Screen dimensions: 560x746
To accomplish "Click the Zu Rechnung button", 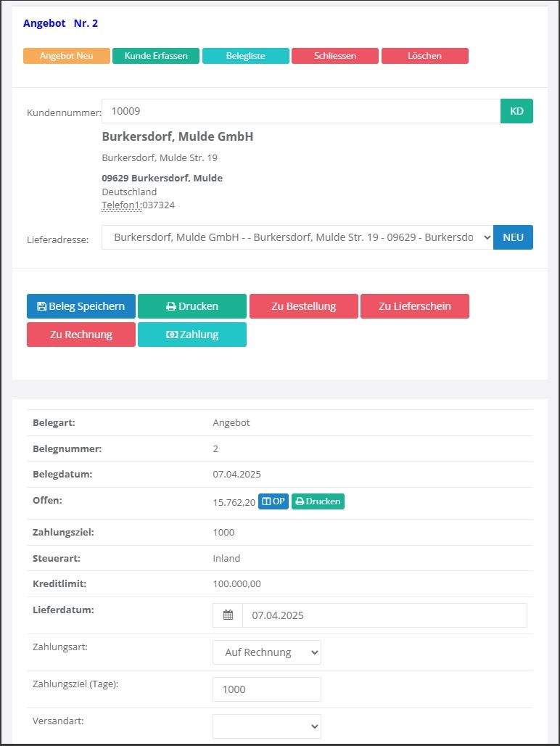I will click(81, 335).
